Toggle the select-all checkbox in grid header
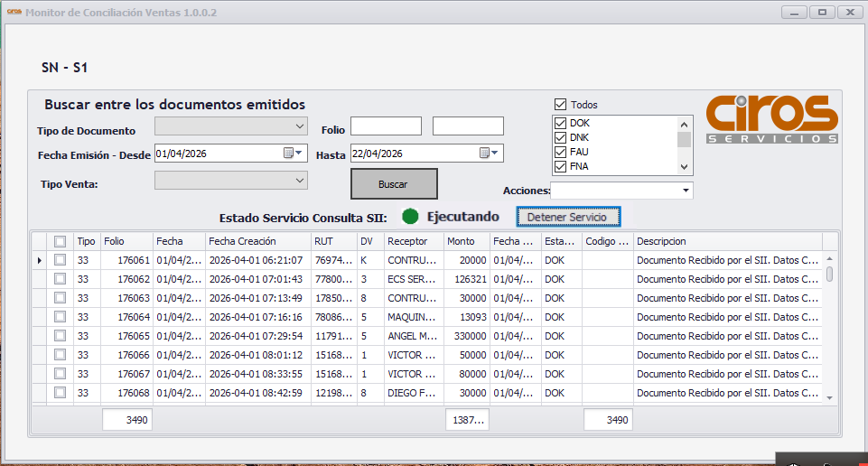This screenshot has width=868, height=466. click(60, 241)
